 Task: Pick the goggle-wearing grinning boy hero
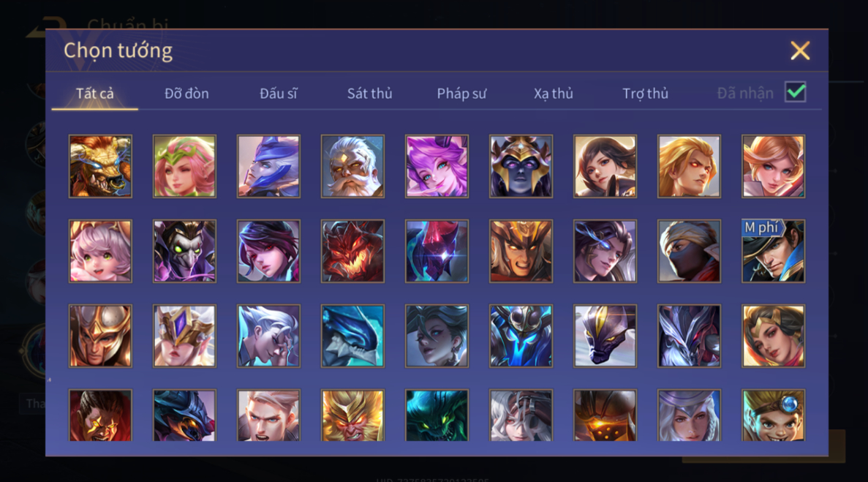pyautogui.click(x=774, y=415)
